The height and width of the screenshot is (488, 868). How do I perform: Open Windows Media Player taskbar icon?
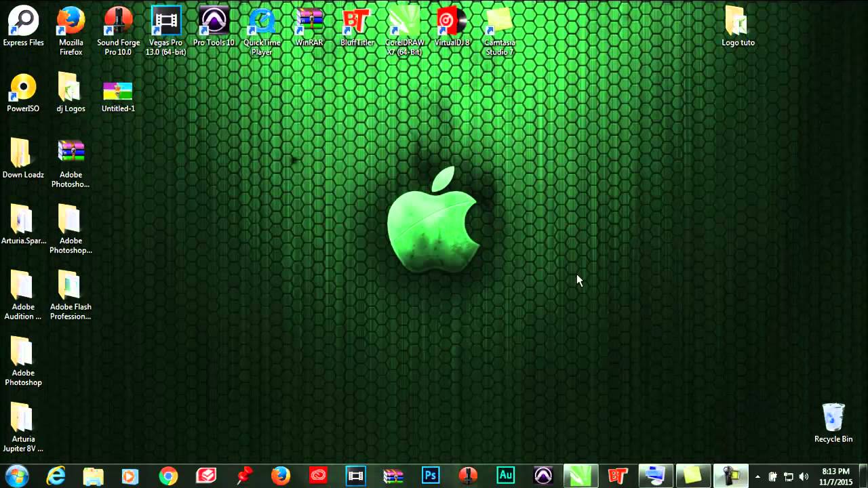[130, 476]
